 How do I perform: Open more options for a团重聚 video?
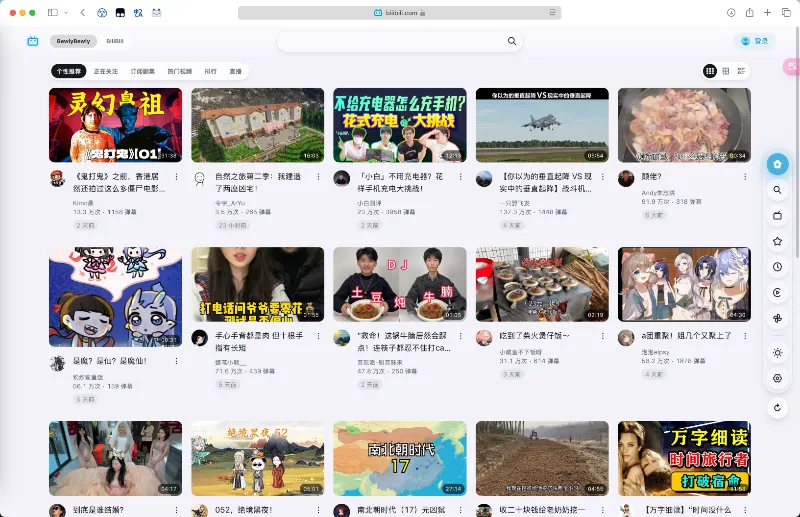coord(745,335)
